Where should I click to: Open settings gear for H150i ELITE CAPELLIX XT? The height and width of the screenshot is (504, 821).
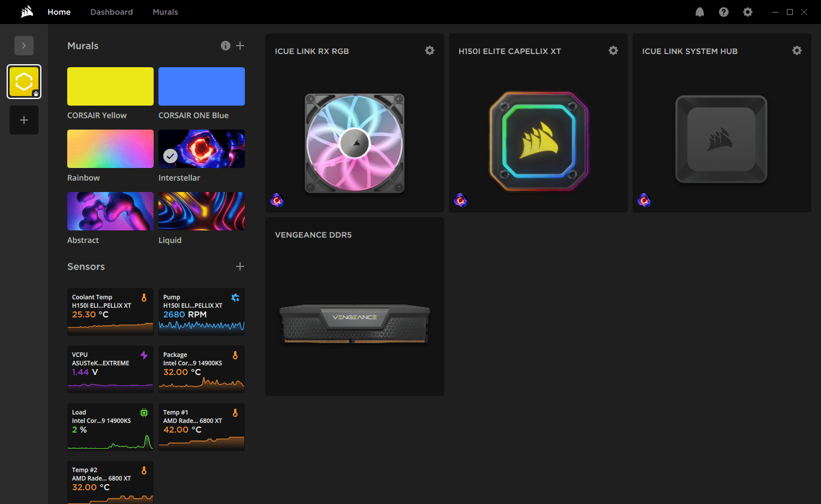[x=613, y=51]
